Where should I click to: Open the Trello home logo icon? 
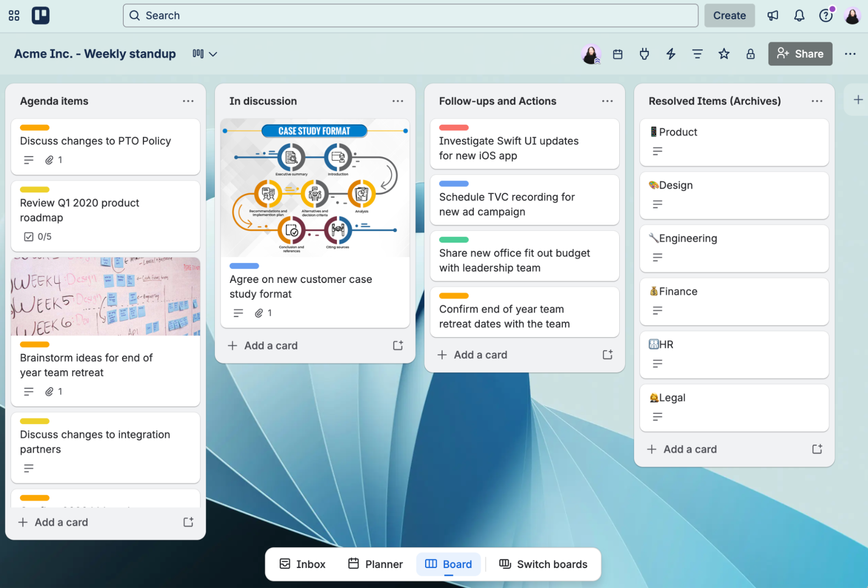pyautogui.click(x=41, y=15)
